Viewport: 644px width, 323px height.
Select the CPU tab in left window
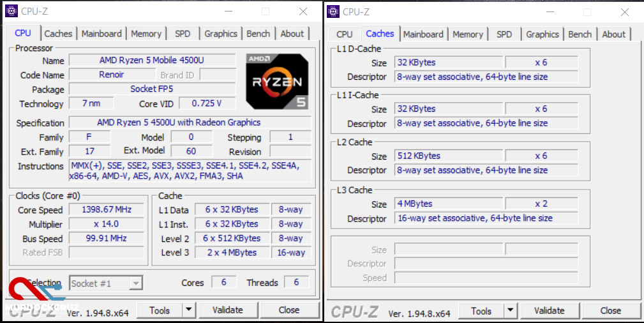click(x=23, y=33)
